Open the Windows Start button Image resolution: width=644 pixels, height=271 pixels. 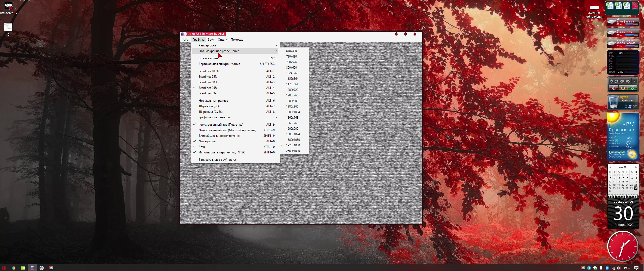click(4, 268)
